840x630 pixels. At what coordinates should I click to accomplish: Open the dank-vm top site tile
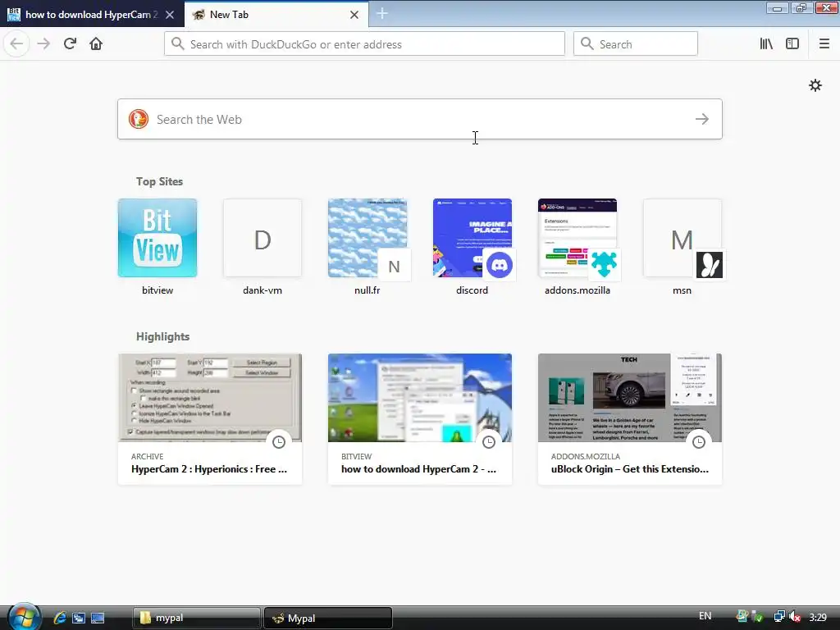[x=262, y=238]
